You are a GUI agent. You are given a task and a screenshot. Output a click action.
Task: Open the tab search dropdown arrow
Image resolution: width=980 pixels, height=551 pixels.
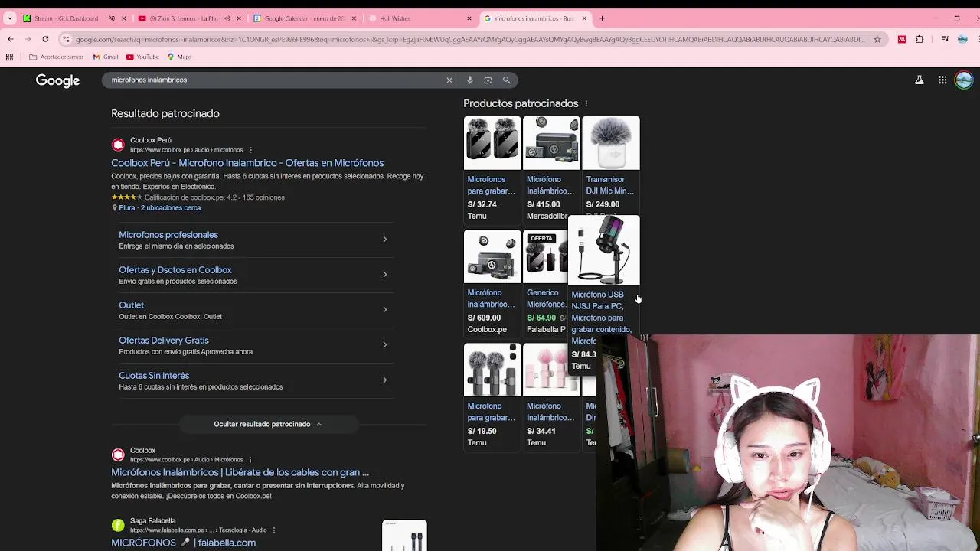click(x=9, y=18)
